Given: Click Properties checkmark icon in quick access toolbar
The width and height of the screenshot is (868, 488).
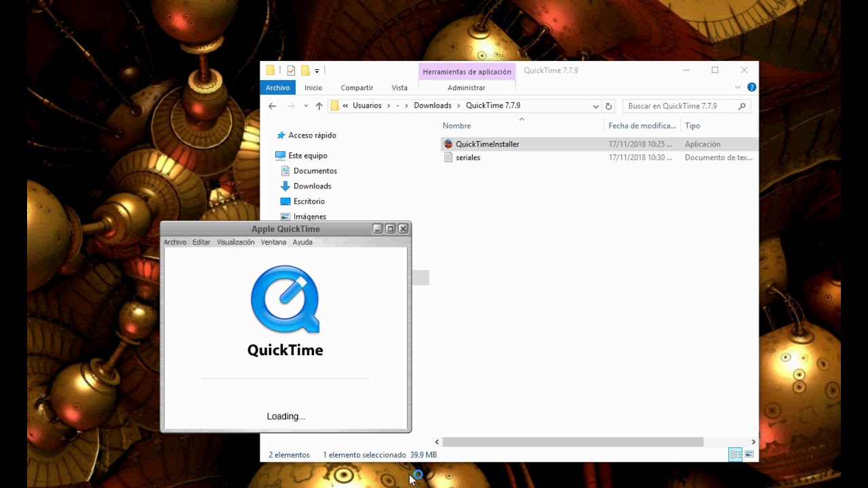Looking at the screenshot, I should [x=291, y=70].
